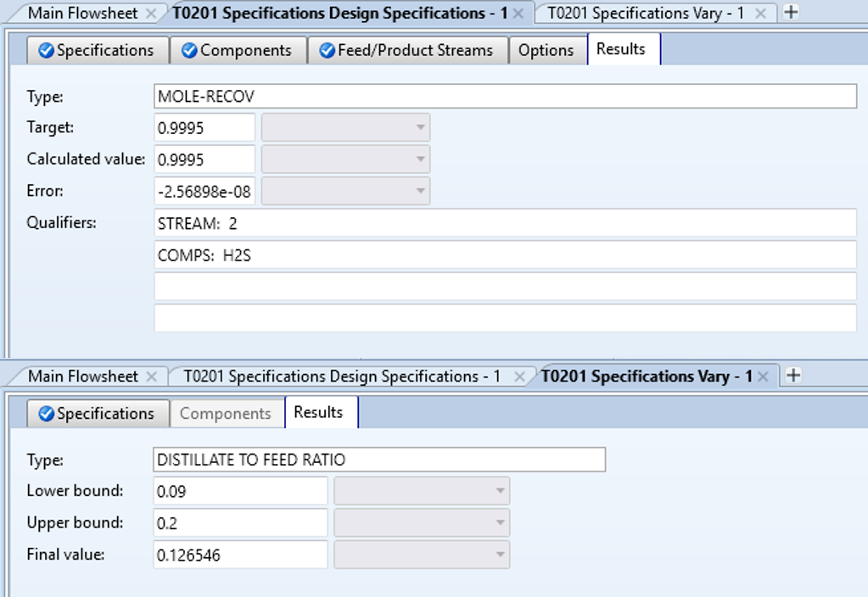Close Design Specifications - 1 tab in upper panel
This screenshot has height=597, width=868.
[x=518, y=14]
